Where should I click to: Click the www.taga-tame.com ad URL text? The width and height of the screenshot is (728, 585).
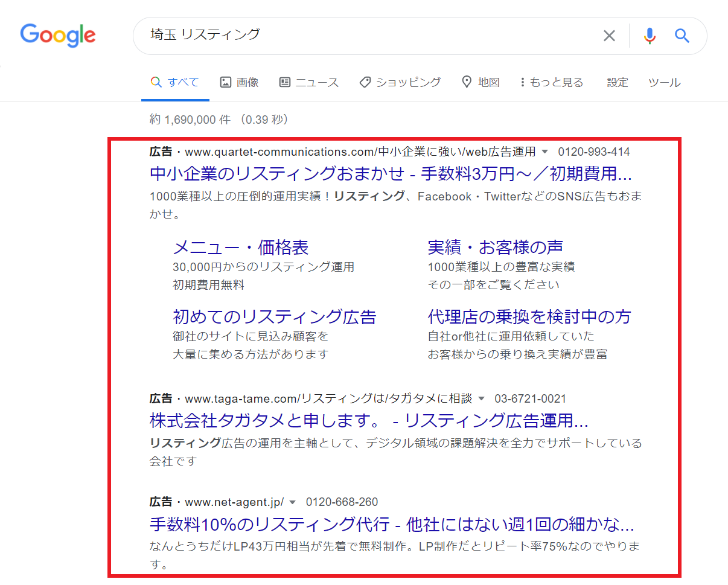pos(328,398)
